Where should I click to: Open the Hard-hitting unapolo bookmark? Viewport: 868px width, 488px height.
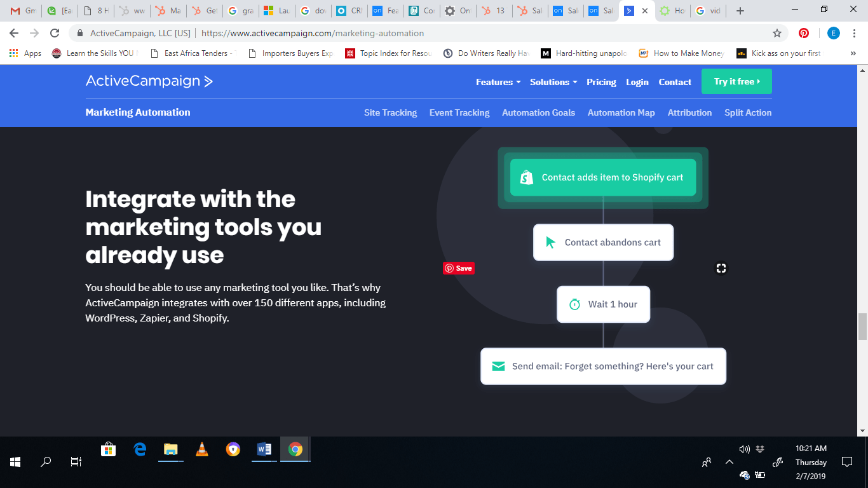click(x=584, y=53)
